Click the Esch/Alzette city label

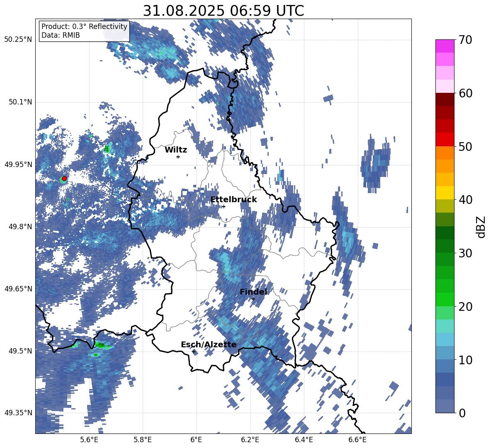click(209, 344)
